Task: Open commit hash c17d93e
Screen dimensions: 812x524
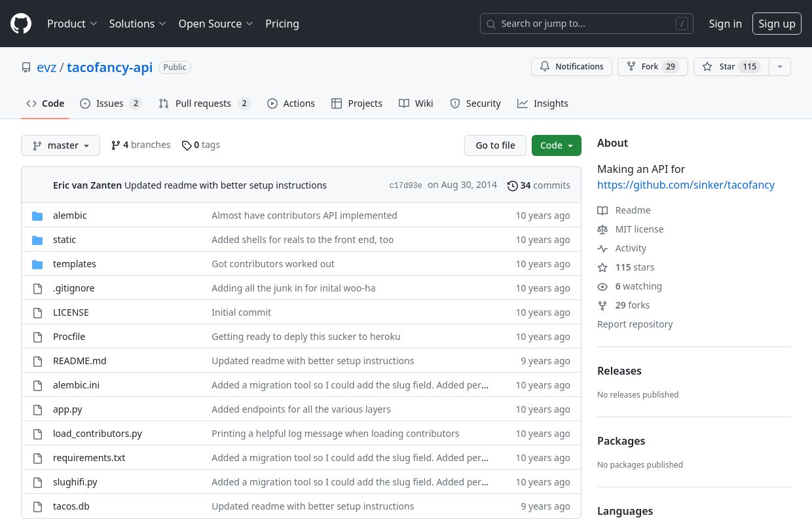Action: (405, 185)
